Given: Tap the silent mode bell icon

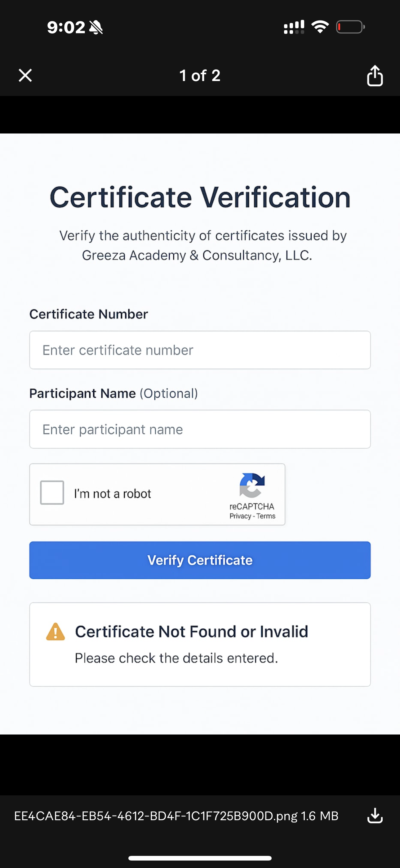Looking at the screenshot, I should [x=96, y=27].
